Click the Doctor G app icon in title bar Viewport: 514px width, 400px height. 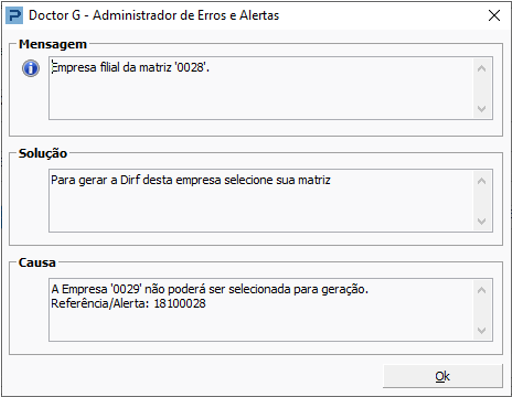[14, 16]
